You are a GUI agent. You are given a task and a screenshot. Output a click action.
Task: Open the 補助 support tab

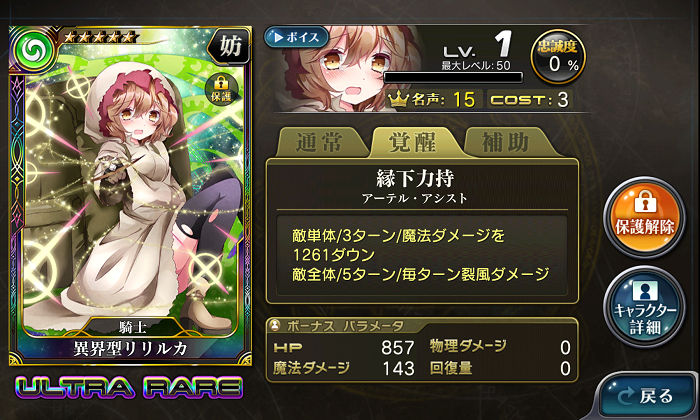[507, 142]
